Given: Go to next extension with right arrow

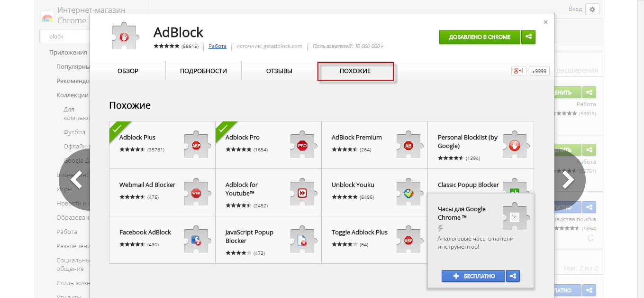Looking at the screenshot, I should click(568, 180).
